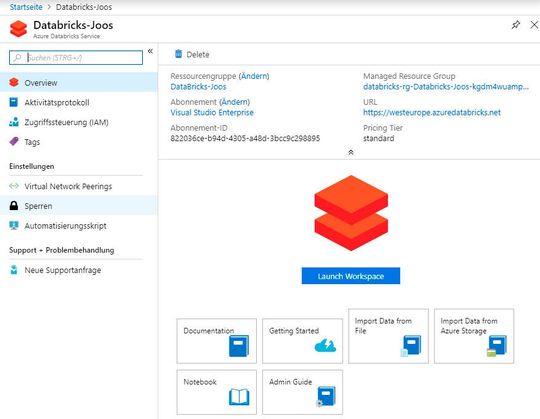Click the Zugriffssteuerung people icon
Image resolution: width=540 pixels, height=419 pixels.
click(14, 122)
